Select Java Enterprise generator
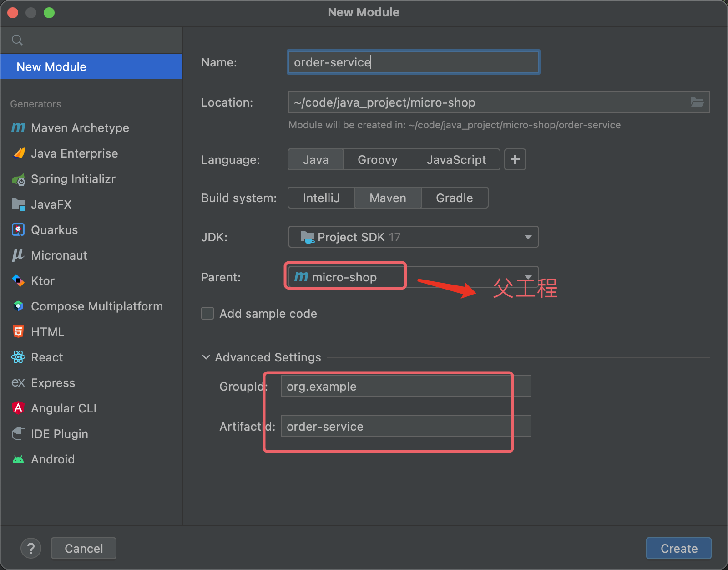This screenshot has width=728, height=570. (x=91, y=153)
